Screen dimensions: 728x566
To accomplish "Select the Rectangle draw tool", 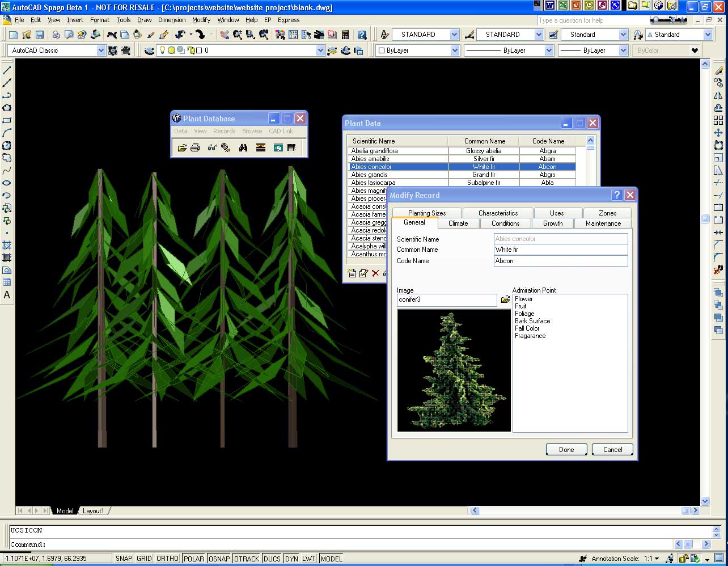I will tap(7, 120).
